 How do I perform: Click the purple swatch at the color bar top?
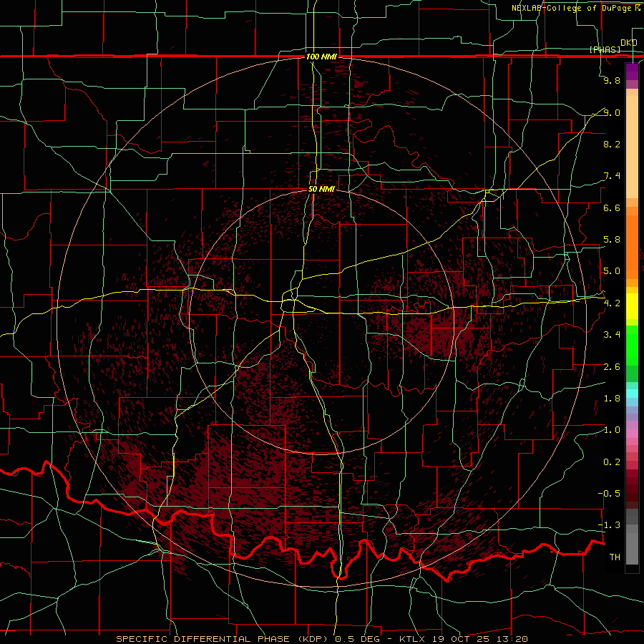click(x=632, y=72)
